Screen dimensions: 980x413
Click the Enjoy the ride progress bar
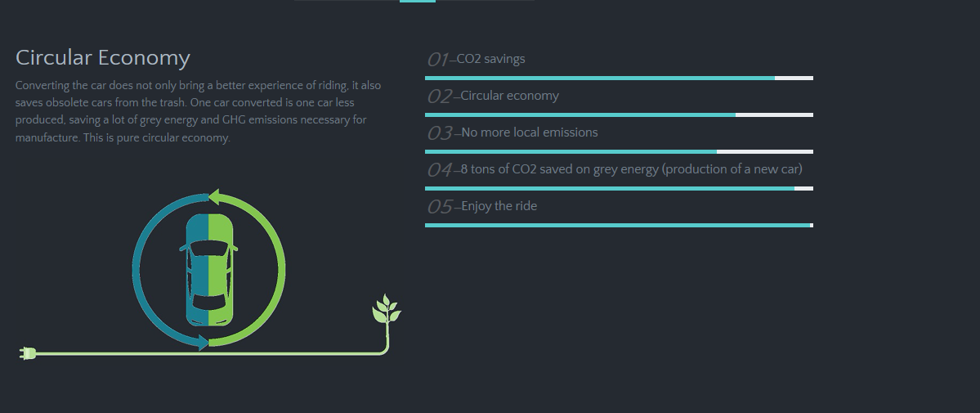click(x=619, y=225)
